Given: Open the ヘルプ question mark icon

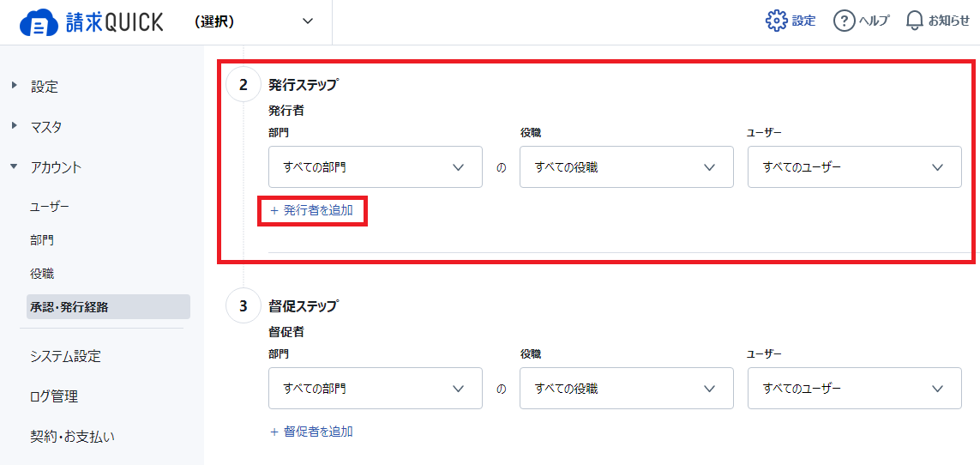Looking at the screenshot, I should (x=844, y=21).
